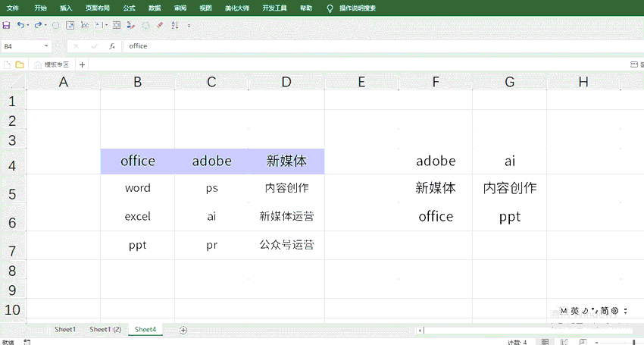Click the New Sheet plus circle icon

(183, 330)
